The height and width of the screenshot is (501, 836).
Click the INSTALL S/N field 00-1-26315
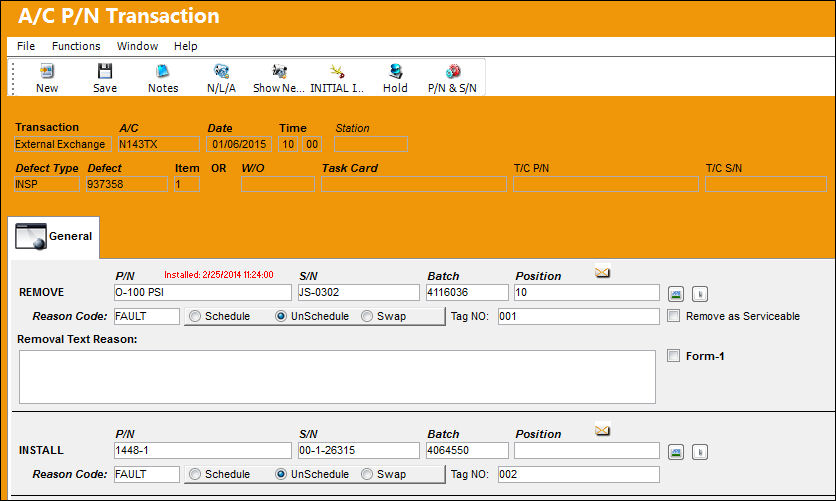359,450
